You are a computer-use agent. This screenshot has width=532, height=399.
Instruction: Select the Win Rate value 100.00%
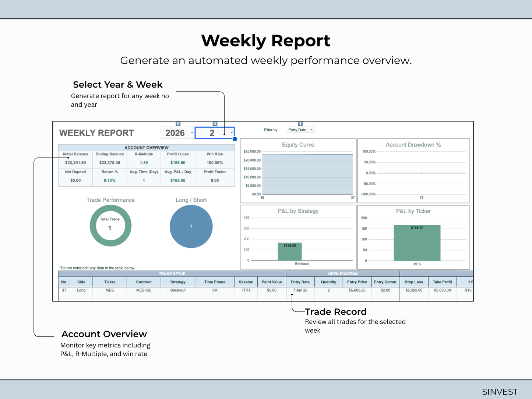[x=215, y=163]
